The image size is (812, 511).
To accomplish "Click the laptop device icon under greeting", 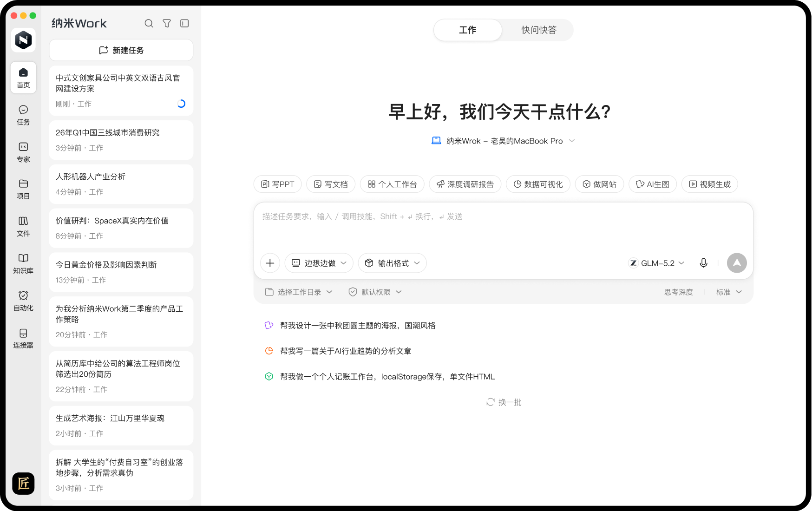I will 436,141.
